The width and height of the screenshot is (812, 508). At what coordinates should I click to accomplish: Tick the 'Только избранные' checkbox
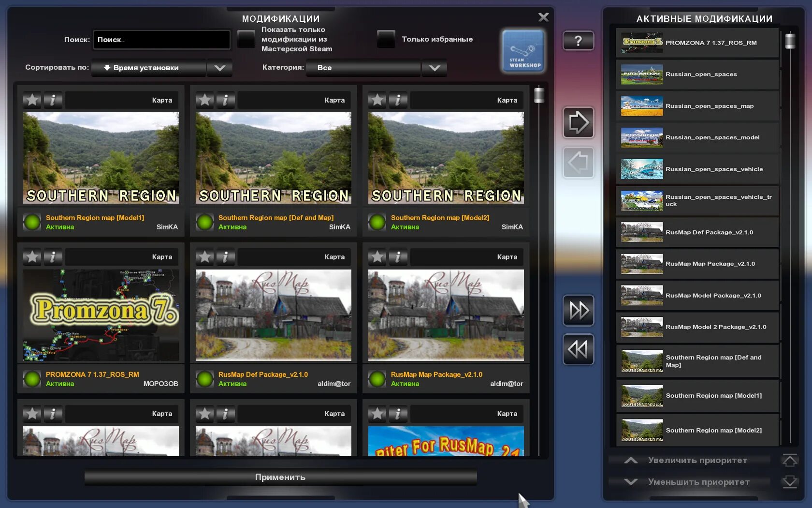pos(386,39)
